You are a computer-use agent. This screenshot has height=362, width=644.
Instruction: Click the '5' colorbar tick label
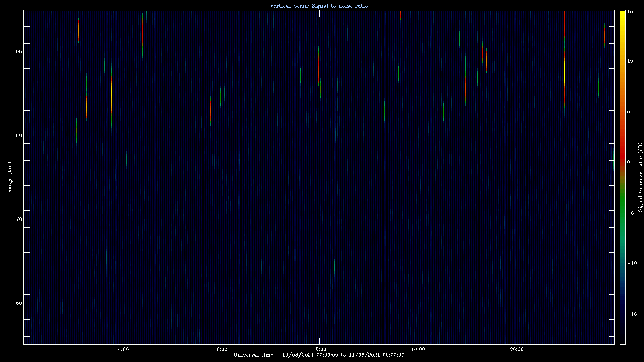(629, 111)
